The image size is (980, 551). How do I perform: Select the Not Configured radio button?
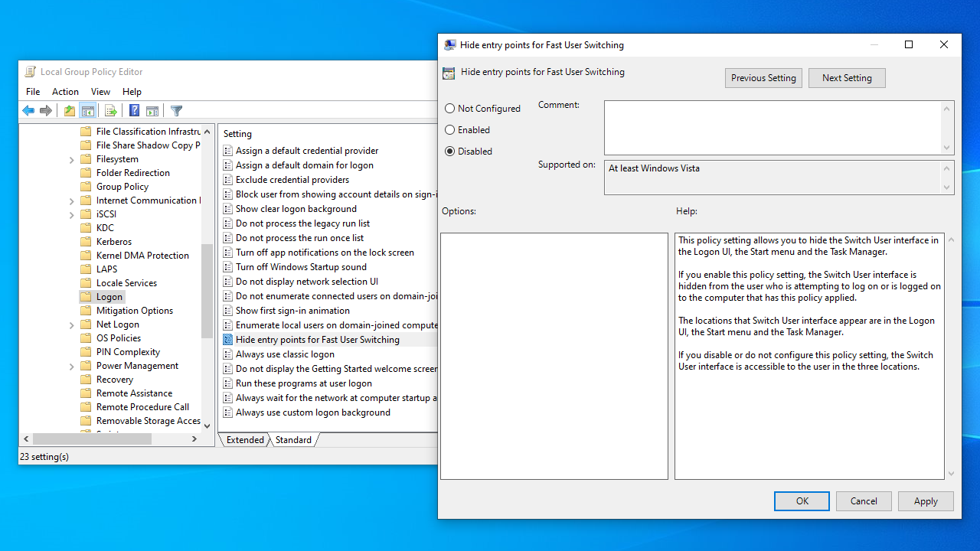pyautogui.click(x=450, y=109)
